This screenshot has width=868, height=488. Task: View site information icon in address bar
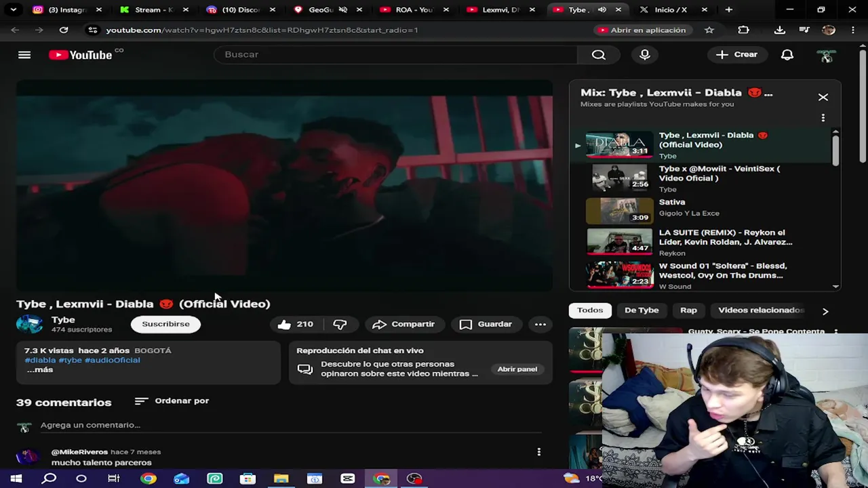click(93, 30)
